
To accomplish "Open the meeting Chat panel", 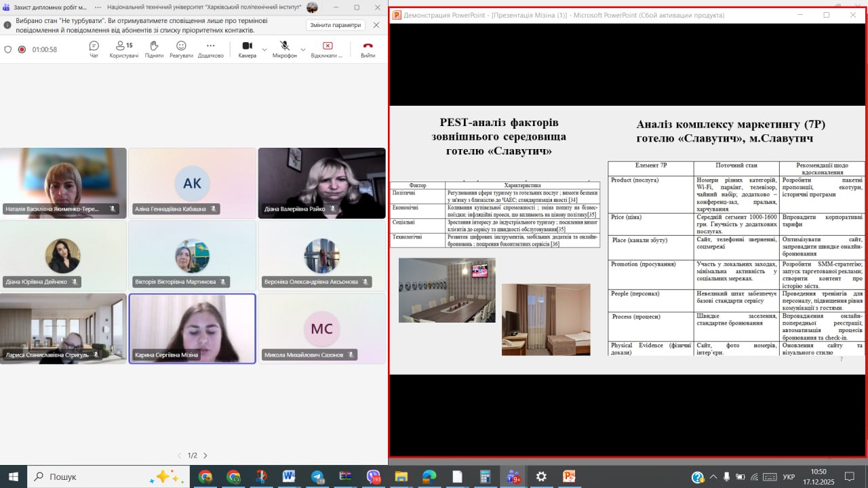I will point(94,49).
